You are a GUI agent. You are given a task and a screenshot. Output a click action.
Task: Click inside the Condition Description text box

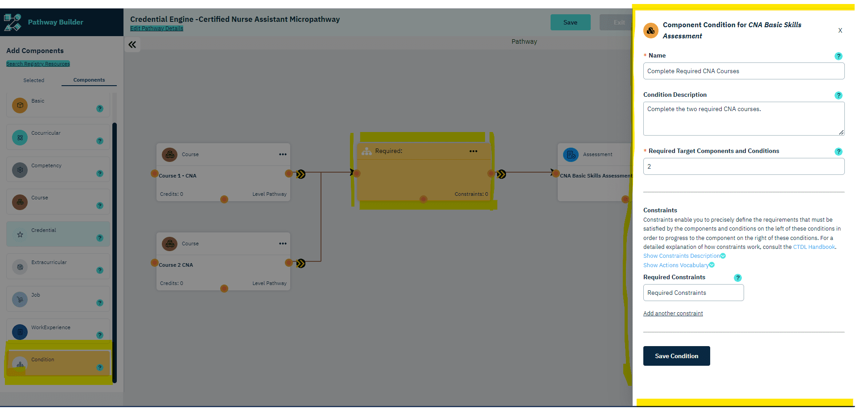click(743, 118)
